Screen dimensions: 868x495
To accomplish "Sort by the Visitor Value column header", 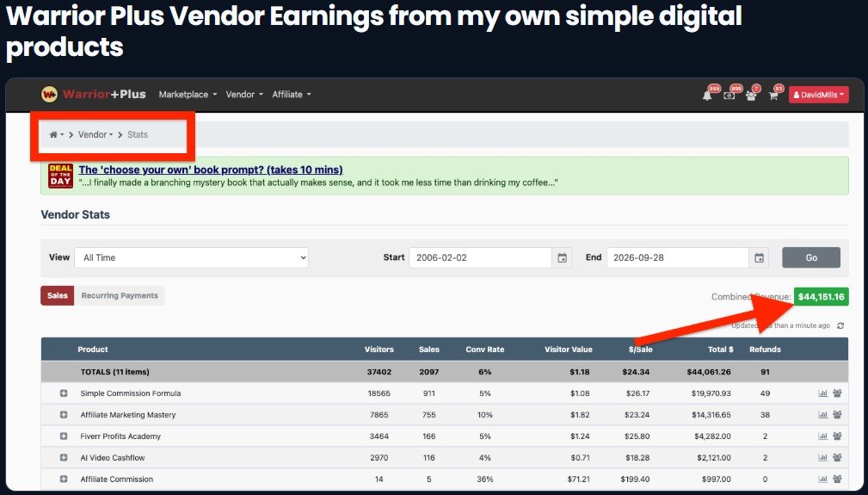I will [x=569, y=350].
